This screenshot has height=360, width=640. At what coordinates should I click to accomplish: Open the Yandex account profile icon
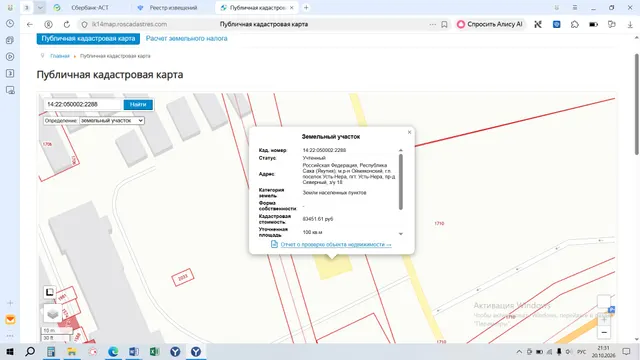coord(49,24)
